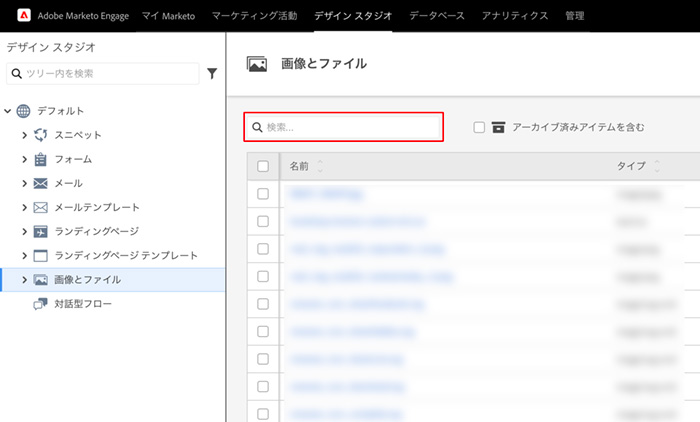This screenshot has height=422, width=700.
Task: Click the メールテンプレート envelope icon
Action: 41,207
